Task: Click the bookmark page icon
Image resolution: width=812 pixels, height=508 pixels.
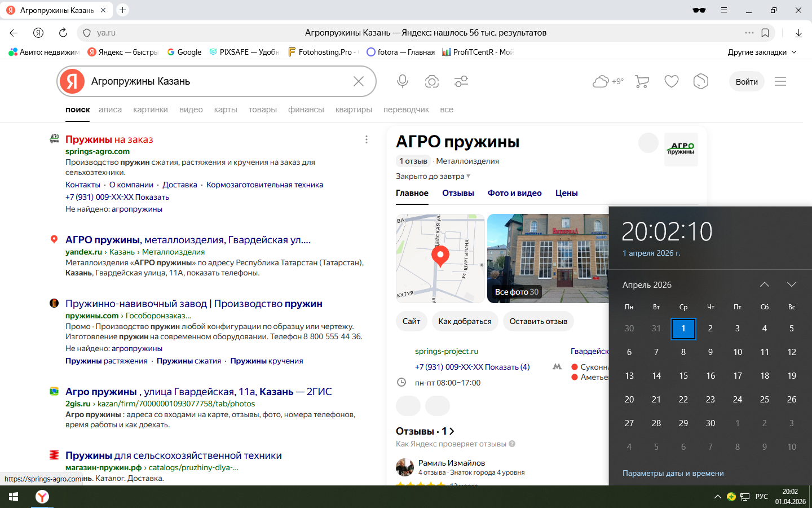Action: 765,33
